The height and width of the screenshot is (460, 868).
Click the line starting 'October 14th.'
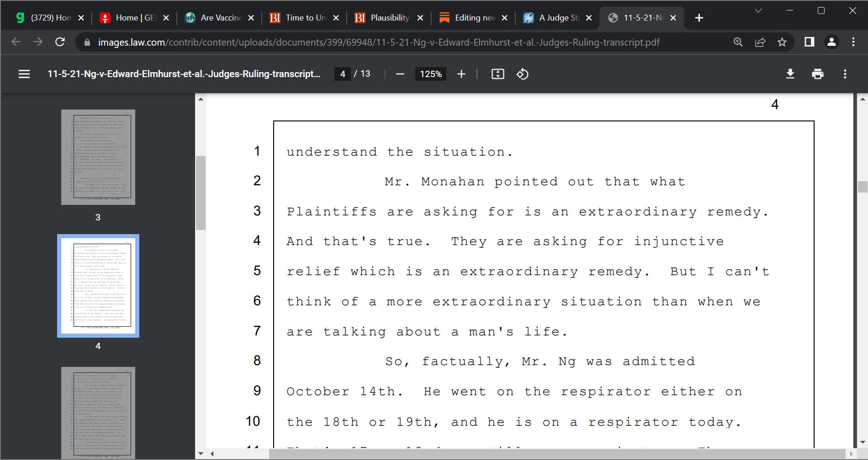tap(514, 392)
